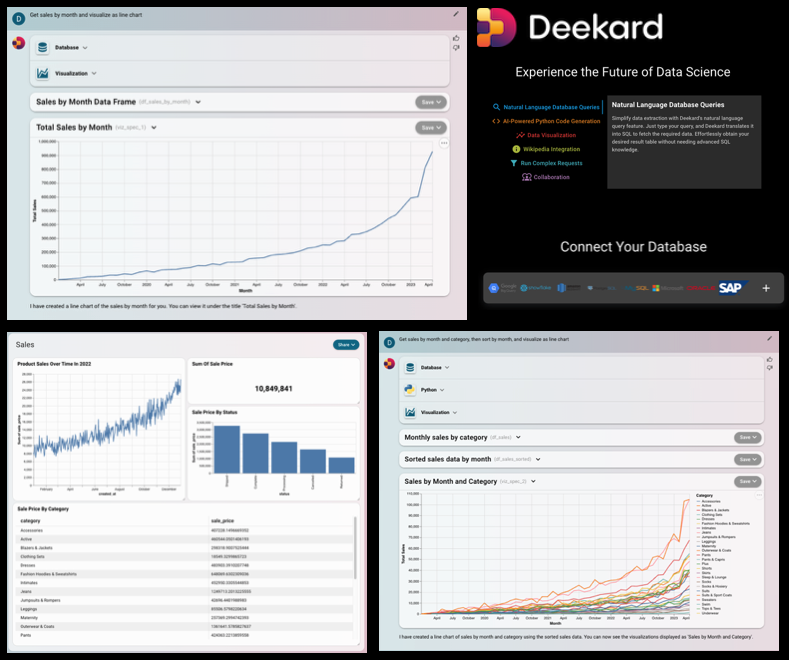
Task: Click the magnifier icon for Natural Language Queries
Action: (x=496, y=107)
